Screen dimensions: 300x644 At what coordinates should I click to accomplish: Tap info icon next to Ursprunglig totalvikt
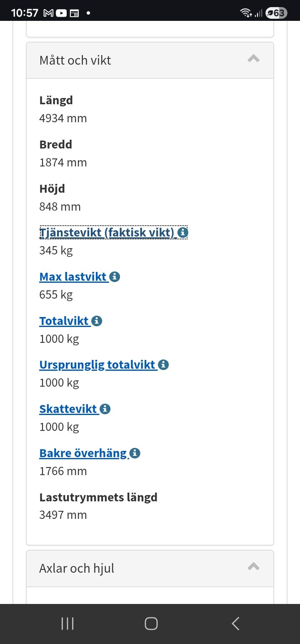click(163, 365)
